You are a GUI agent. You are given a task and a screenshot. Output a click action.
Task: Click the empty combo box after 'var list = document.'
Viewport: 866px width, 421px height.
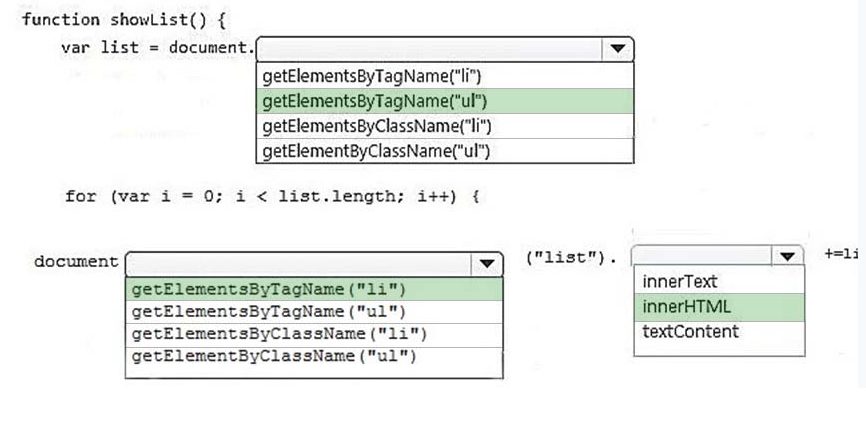click(x=430, y=48)
